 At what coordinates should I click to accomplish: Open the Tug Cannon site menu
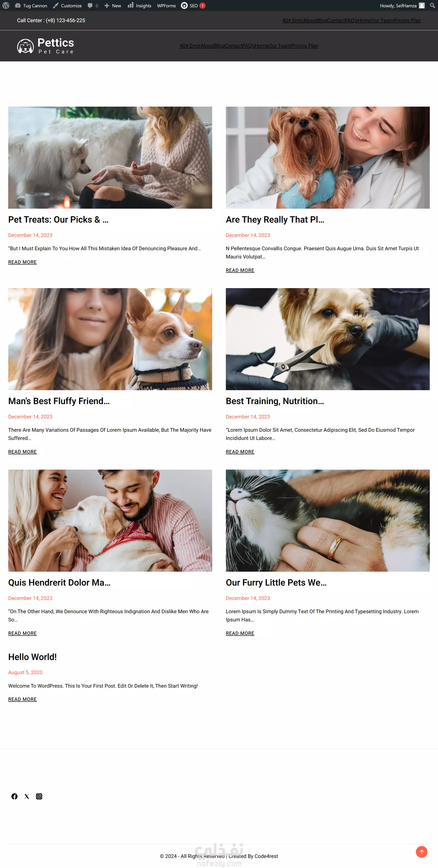(x=31, y=6)
